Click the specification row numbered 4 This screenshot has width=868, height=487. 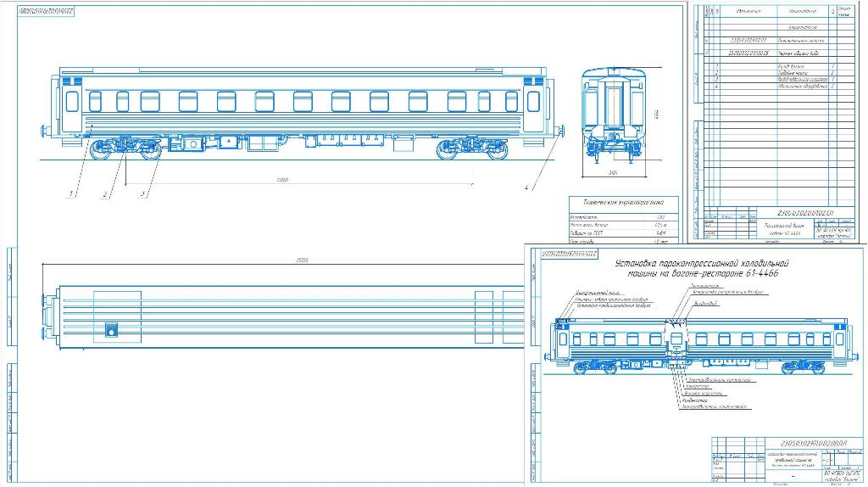click(779, 87)
